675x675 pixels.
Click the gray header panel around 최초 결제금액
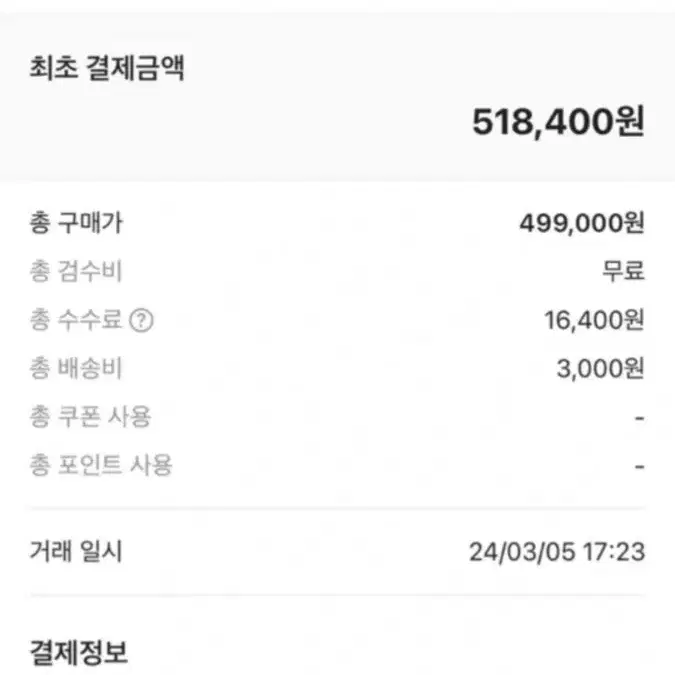(x=338, y=98)
